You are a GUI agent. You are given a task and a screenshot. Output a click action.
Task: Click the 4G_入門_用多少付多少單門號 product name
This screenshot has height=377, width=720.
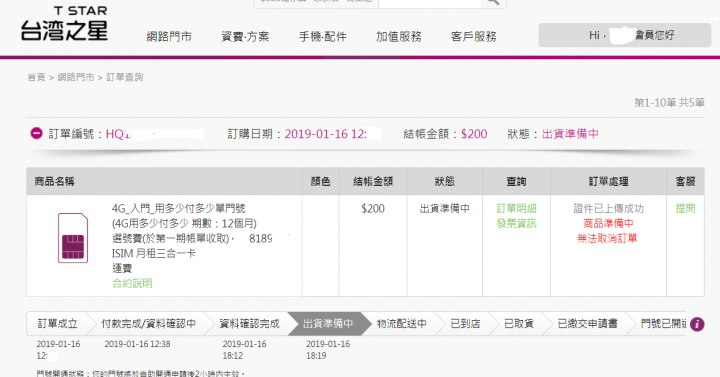(x=179, y=208)
